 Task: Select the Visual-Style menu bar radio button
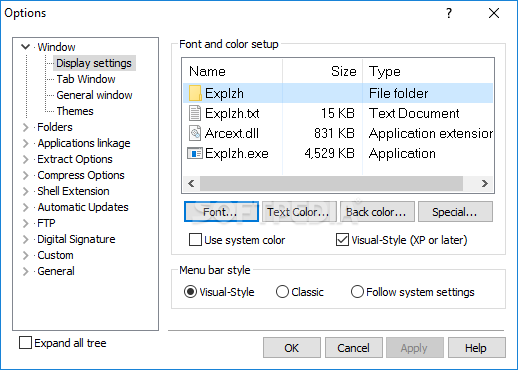(x=190, y=292)
